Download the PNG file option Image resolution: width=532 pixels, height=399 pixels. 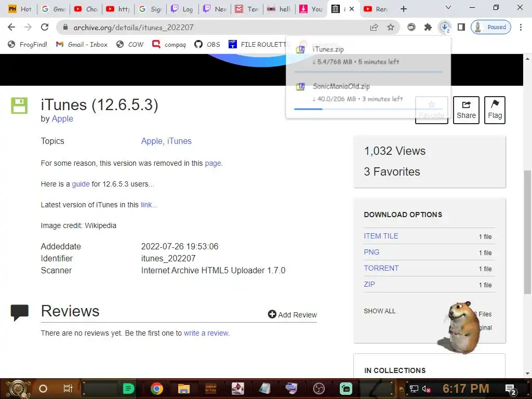tap(371, 252)
